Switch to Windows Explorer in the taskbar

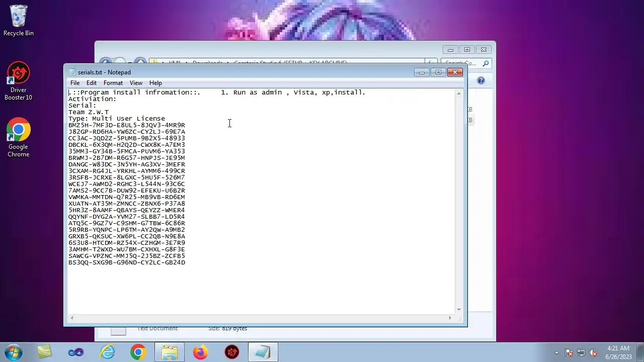pyautogui.click(x=170, y=352)
